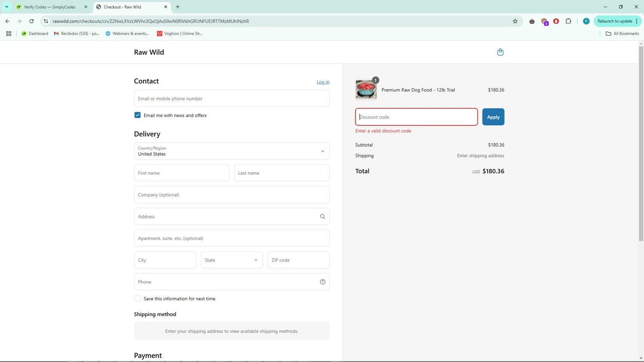
Task: Open the Voghion Online Sh... bookmark
Action: click(x=179, y=33)
